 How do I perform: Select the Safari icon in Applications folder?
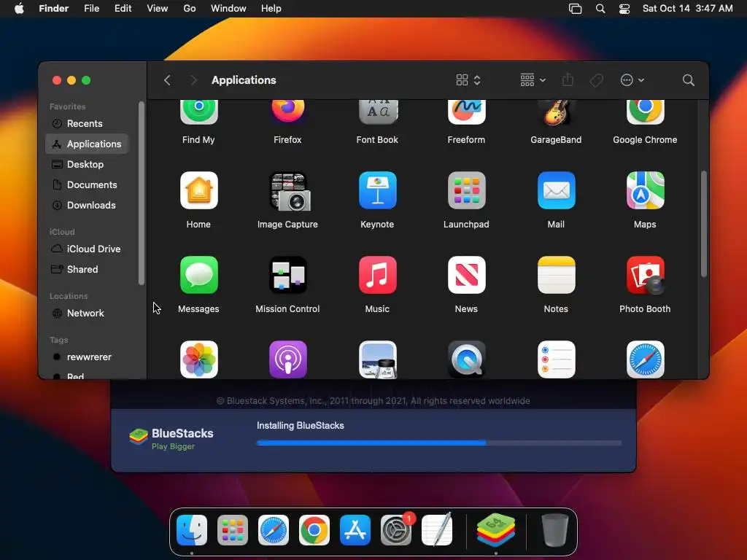click(645, 359)
